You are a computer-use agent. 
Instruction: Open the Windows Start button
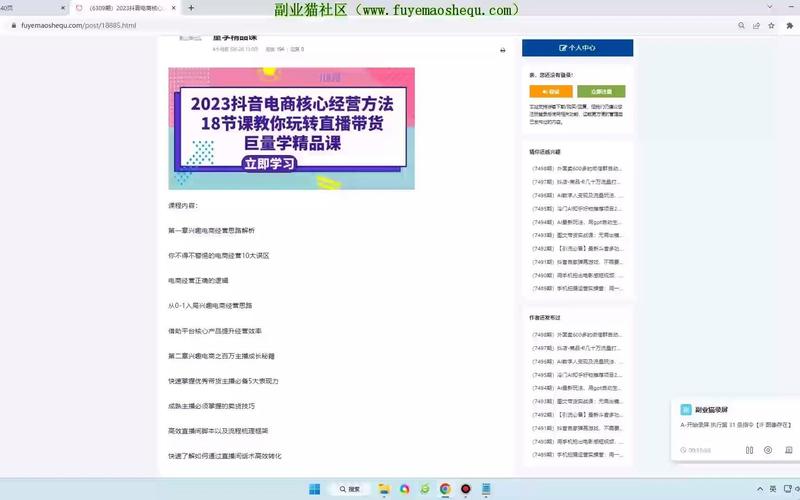[x=315, y=489]
